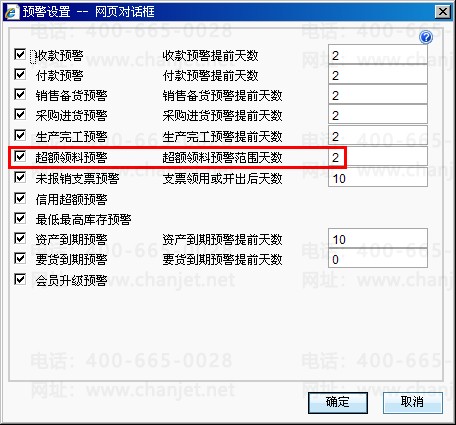
Task: Uncheck the 超额领料预警 checkbox
Action: tap(20, 156)
